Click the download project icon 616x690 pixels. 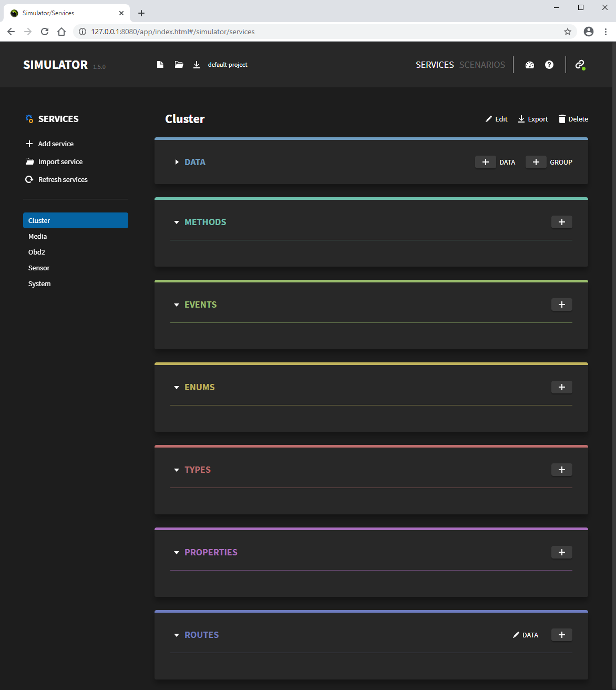tap(197, 65)
